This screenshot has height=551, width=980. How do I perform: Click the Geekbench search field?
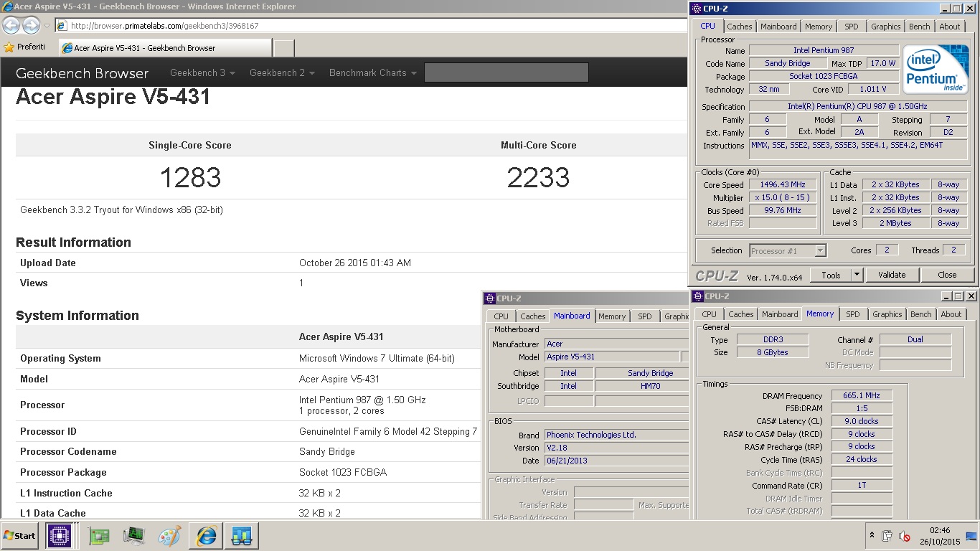[x=507, y=72]
